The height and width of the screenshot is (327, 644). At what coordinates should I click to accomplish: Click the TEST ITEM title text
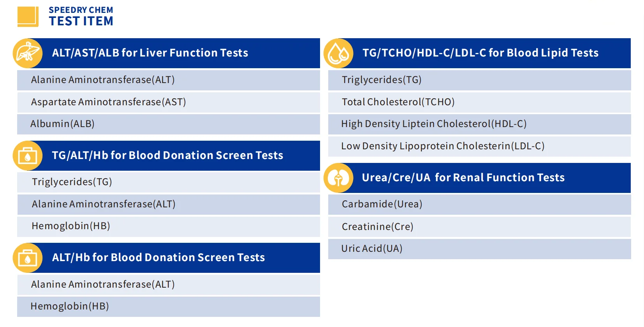click(81, 21)
